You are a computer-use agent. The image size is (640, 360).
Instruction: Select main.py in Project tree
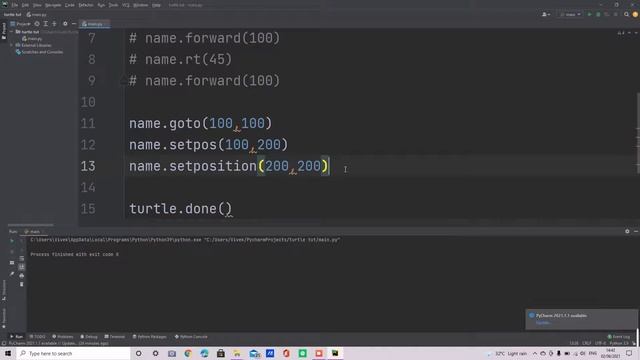point(32,38)
